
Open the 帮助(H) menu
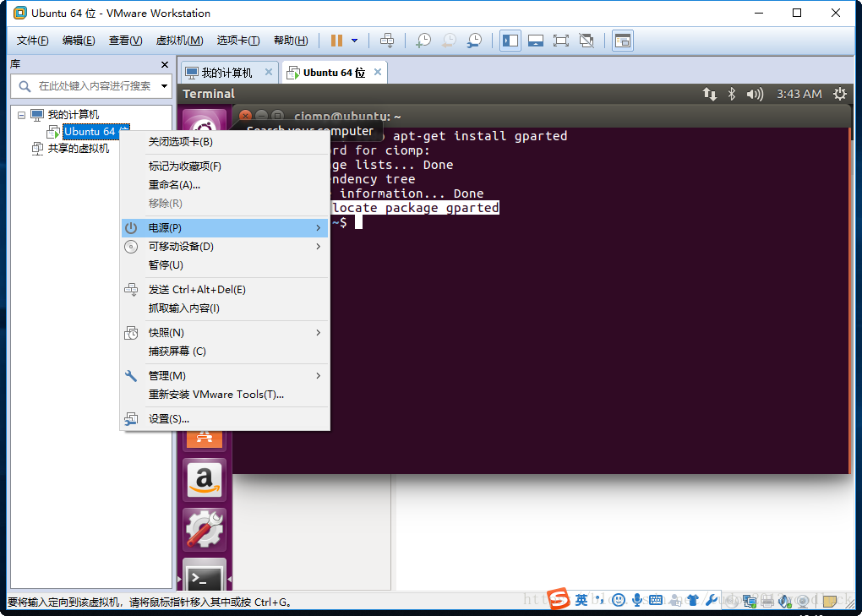[291, 40]
